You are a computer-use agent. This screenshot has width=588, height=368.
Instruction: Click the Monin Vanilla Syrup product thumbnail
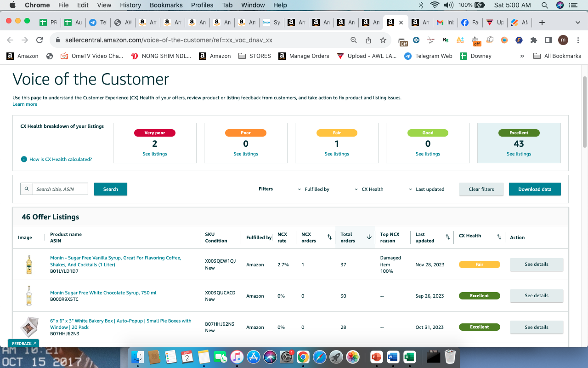click(29, 264)
